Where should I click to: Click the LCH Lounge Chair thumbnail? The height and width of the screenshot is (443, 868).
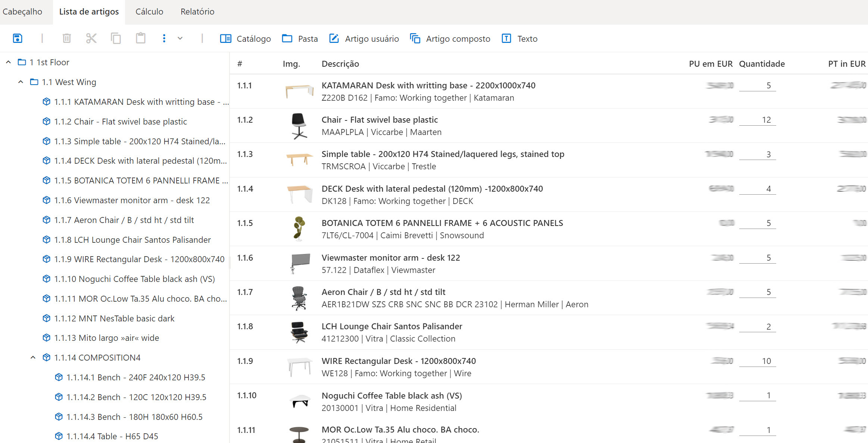point(299,332)
